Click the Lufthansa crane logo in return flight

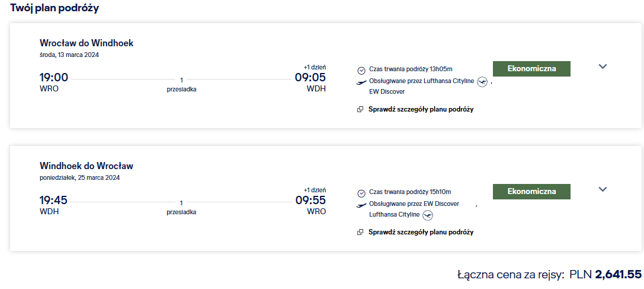coord(428,215)
